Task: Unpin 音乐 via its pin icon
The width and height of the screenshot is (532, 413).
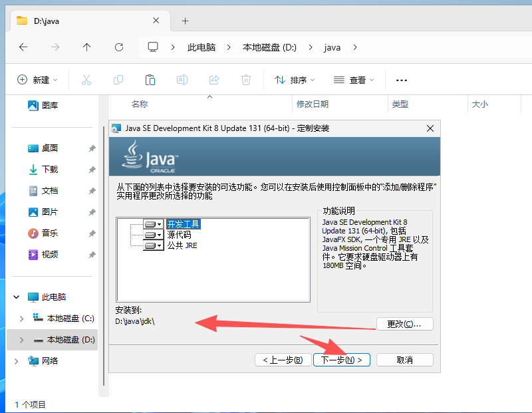Action: point(92,233)
